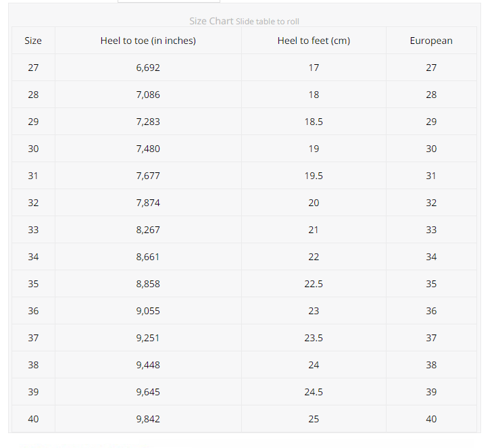Click size 32 in the Size column
This screenshot has width=496, height=448.
(33, 203)
